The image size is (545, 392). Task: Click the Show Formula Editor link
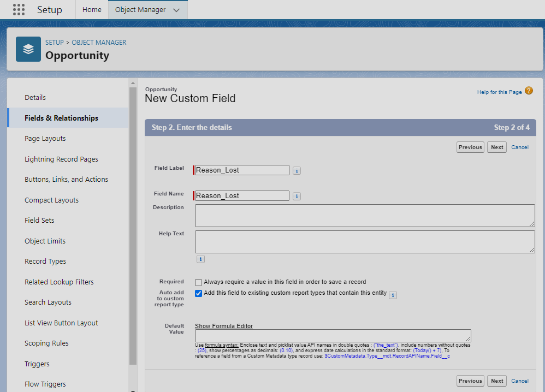pos(224,326)
